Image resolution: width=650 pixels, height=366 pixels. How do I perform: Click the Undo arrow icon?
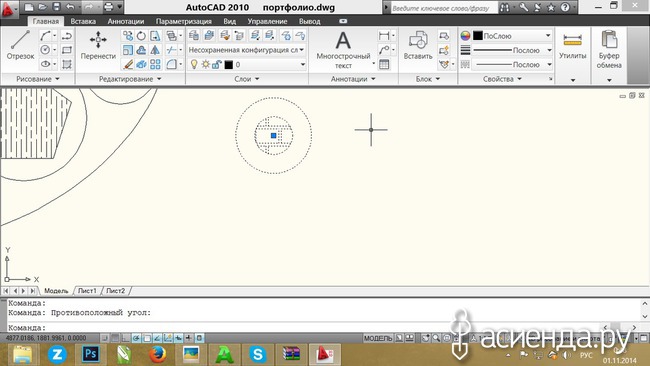[x=70, y=7]
